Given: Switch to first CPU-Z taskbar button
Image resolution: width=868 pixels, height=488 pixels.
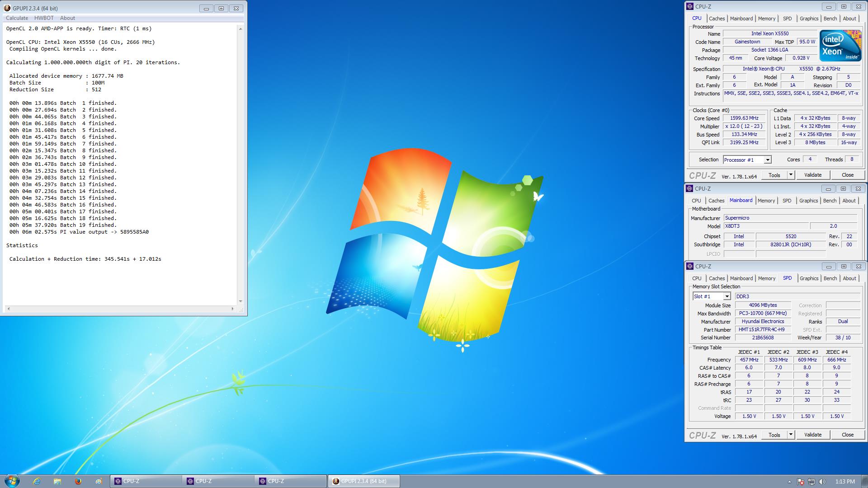Looking at the screenshot, I should (x=146, y=481).
